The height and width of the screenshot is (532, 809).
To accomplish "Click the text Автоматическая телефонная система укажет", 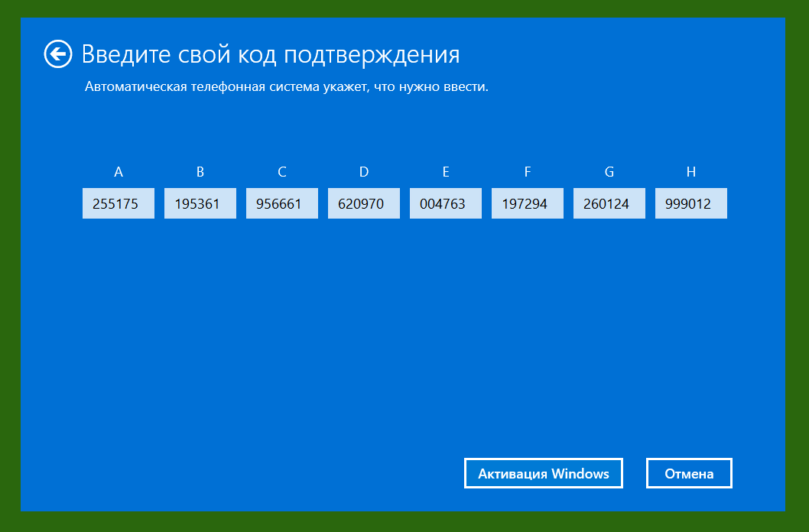I will pyautogui.click(x=227, y=86).
